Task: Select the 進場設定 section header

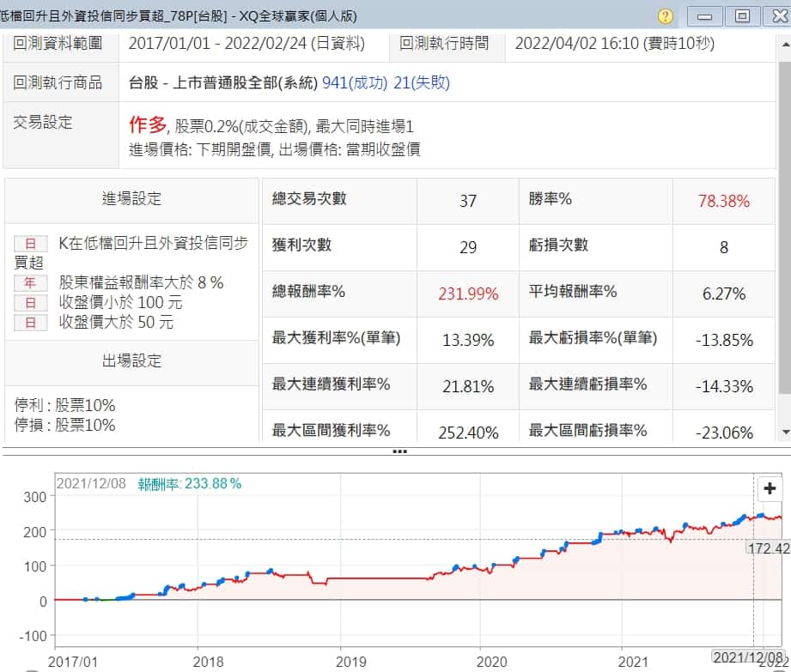Action: pyautogui.click(x=131, y=199)
